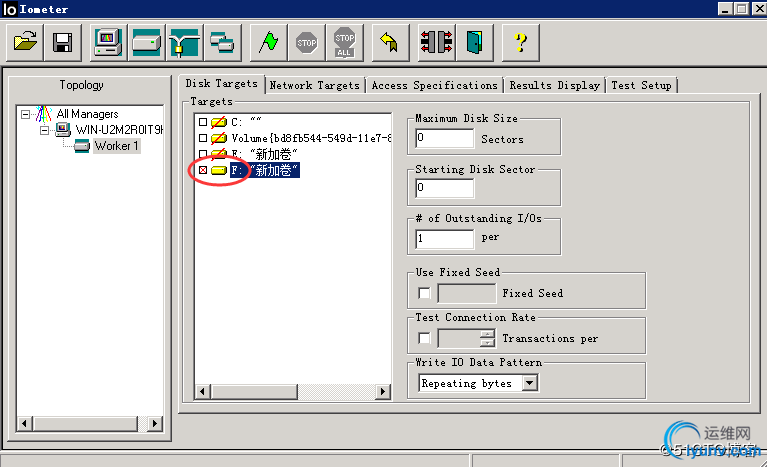The height and width of the screenshot is (467, 767).
Task: Click the All Managers tree icon
Action: [x=43, y=114]
